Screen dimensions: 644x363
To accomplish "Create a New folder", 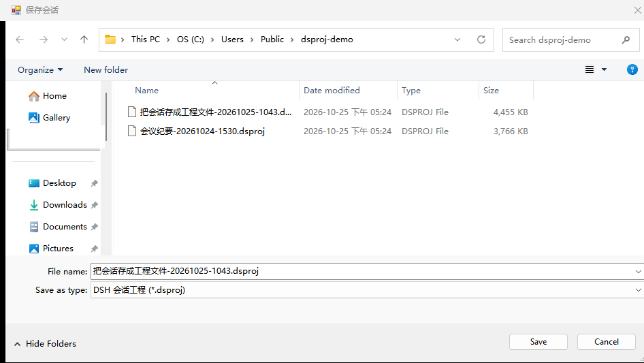I will [106, 70].
